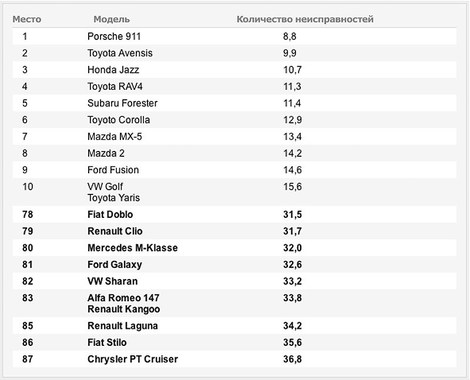Click the Mazda MX-5 entry
The image size is (470, 380).
tap(115, 136)
